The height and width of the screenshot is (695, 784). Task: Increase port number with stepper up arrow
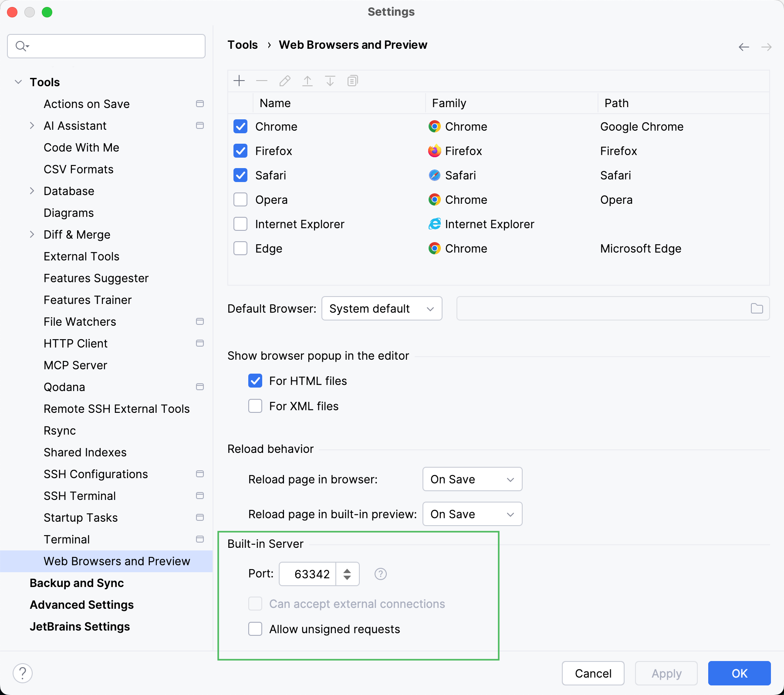(347, 570)
